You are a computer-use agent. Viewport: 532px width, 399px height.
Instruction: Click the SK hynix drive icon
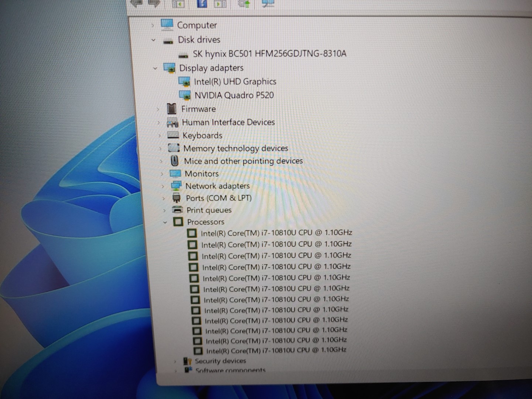point(183,56)
